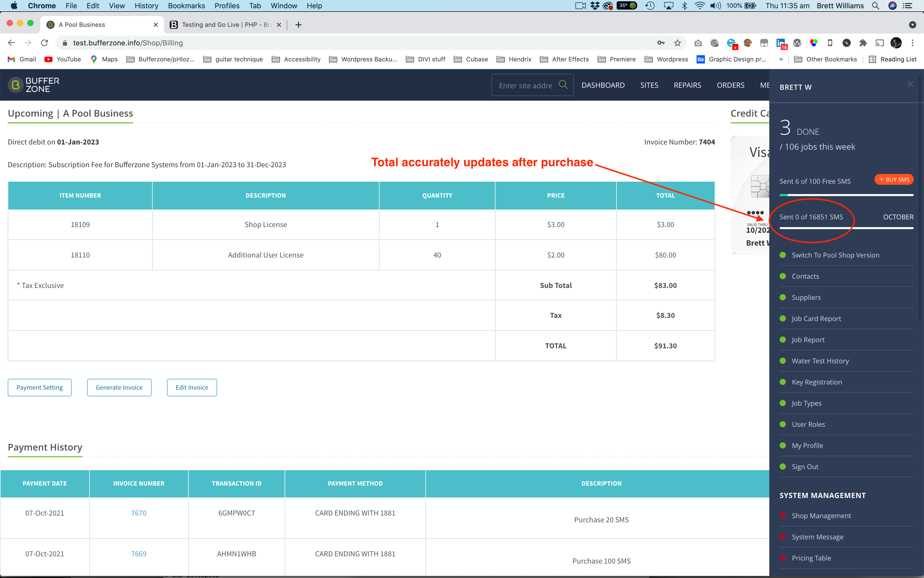This screenshot has height=578, width=924.
Task: Open the DASHBOARD nav item
Action: pos(603,85)
